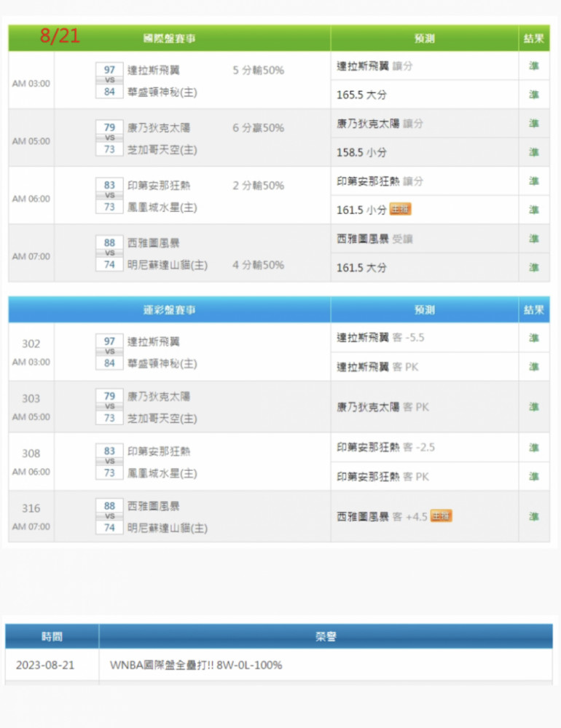Click game number 316
The image size is (561, 728).
point(31,508)
